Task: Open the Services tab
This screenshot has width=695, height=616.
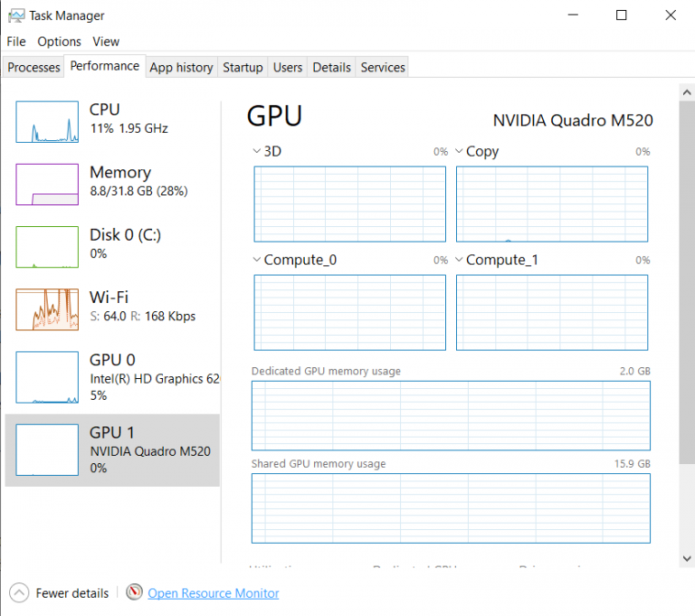Action: pos(383,68)
